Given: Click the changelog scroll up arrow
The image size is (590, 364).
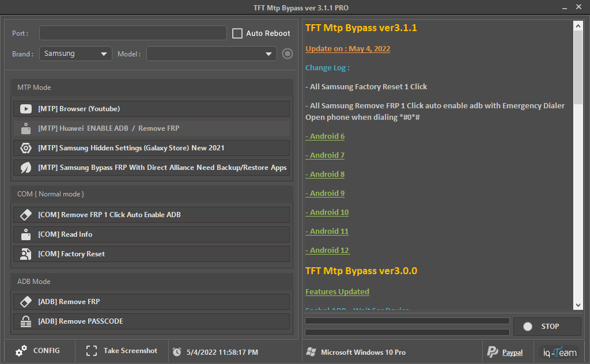Looking at the screenshot, I should pyautogui.click(x=578, y=26).
